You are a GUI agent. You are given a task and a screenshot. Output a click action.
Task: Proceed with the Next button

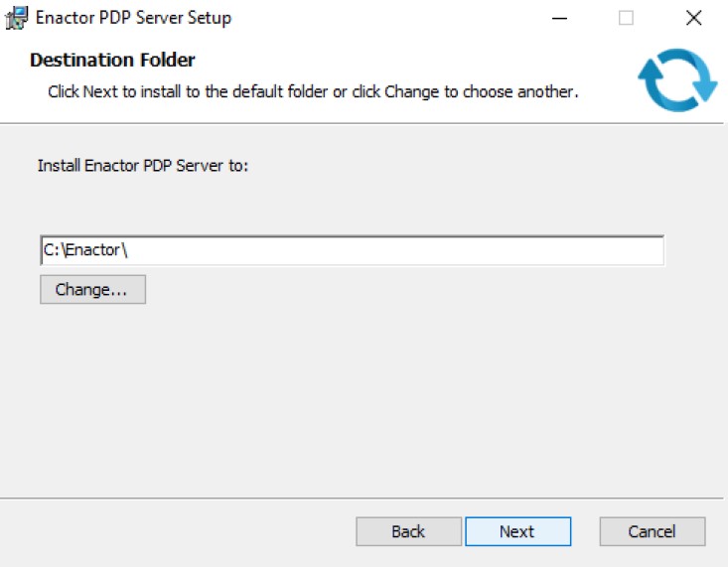[517, 531]
